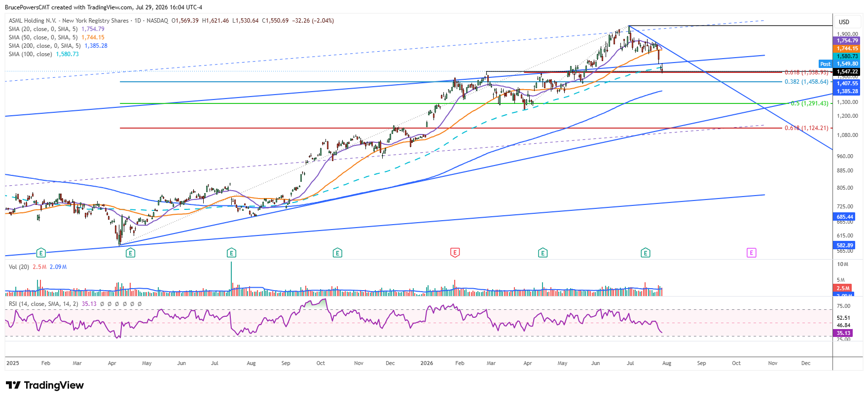Open the earnings marker under July 2025
The image size is (868, 400).
tap(231, 253)
